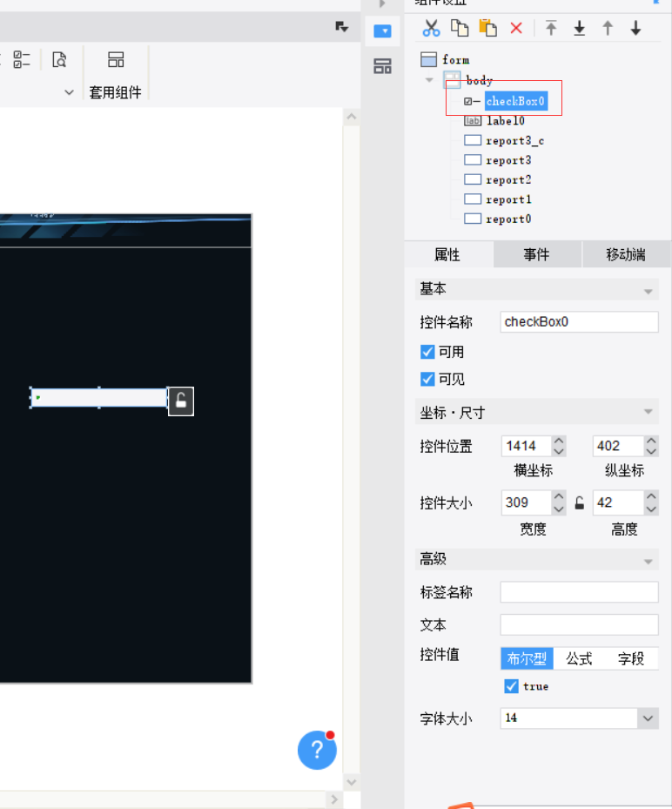Viewport: 672px width, 809px height.
Task: Select report3_c in the component tree
Action: [514, 140]
